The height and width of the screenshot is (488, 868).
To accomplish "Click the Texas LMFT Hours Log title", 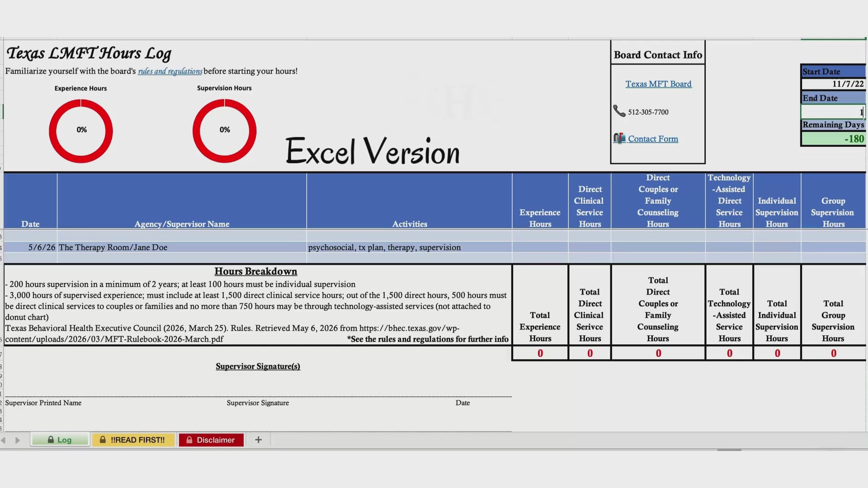I will (x=89, y=53).
